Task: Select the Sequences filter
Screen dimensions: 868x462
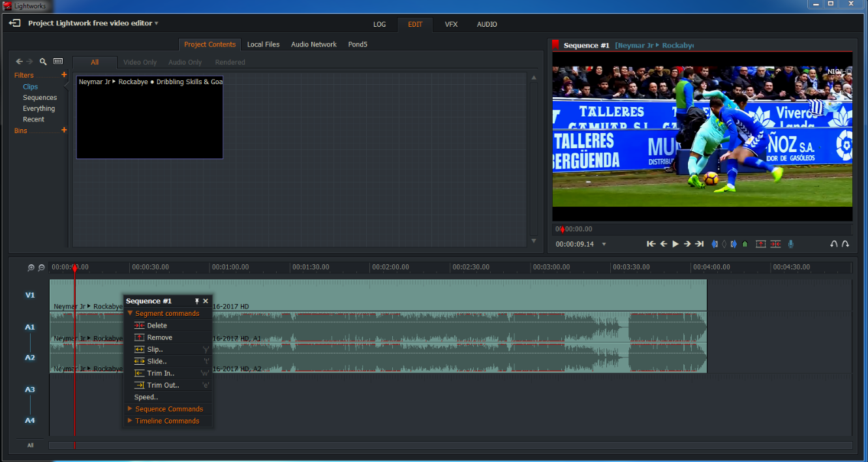Action: point(40,98)
